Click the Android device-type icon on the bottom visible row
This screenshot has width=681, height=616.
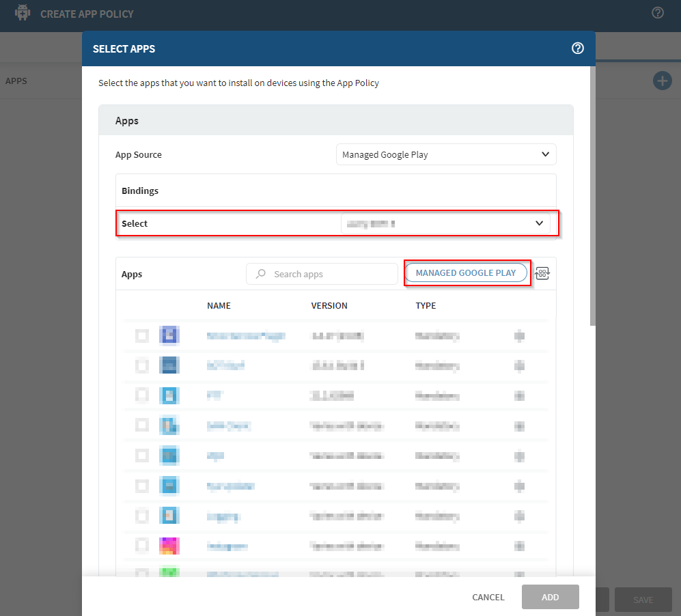coord(519,576)
